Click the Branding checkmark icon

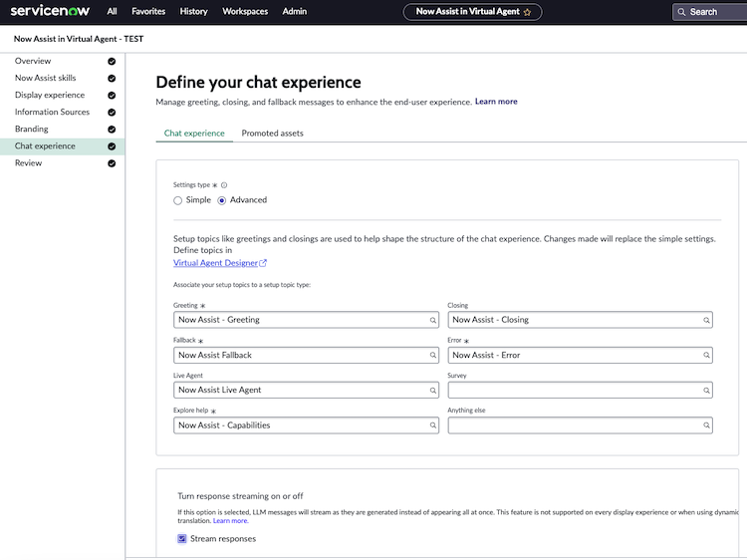[x=112, y=130]
